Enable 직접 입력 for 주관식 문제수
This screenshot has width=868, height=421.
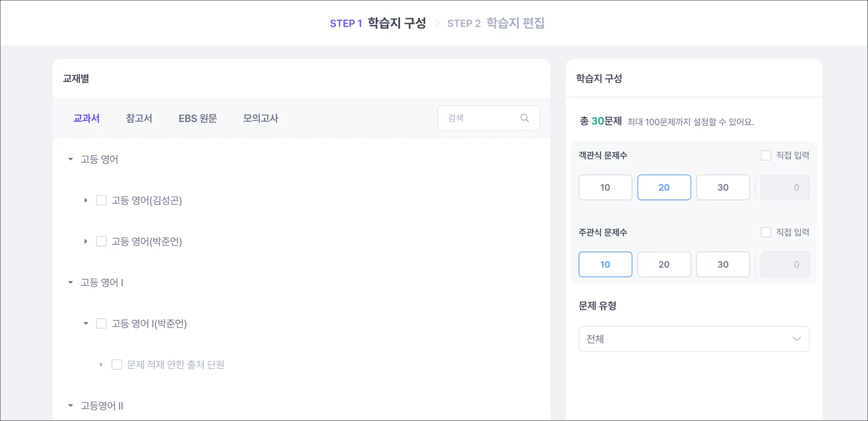point(765,232)
